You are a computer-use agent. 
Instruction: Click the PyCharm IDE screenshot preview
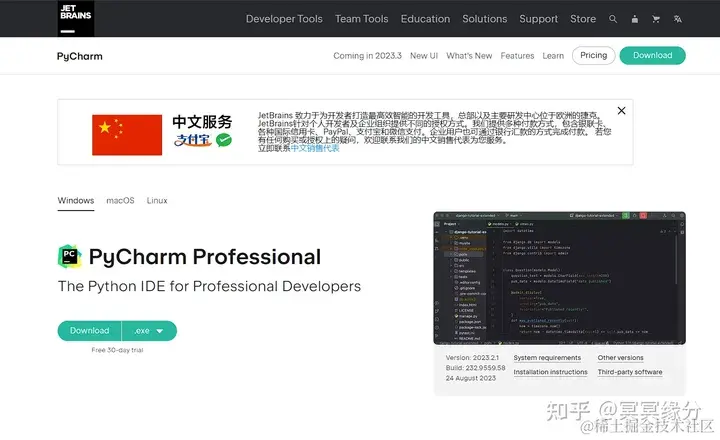click(560, 278)
